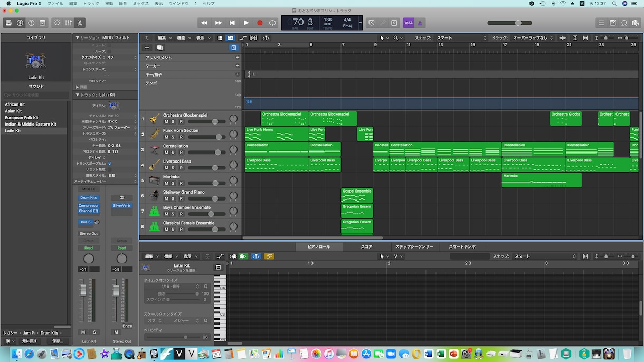Open the ミックス menu in menu bar
This screenshot has height=362, width=644.
tap(140, 4)
